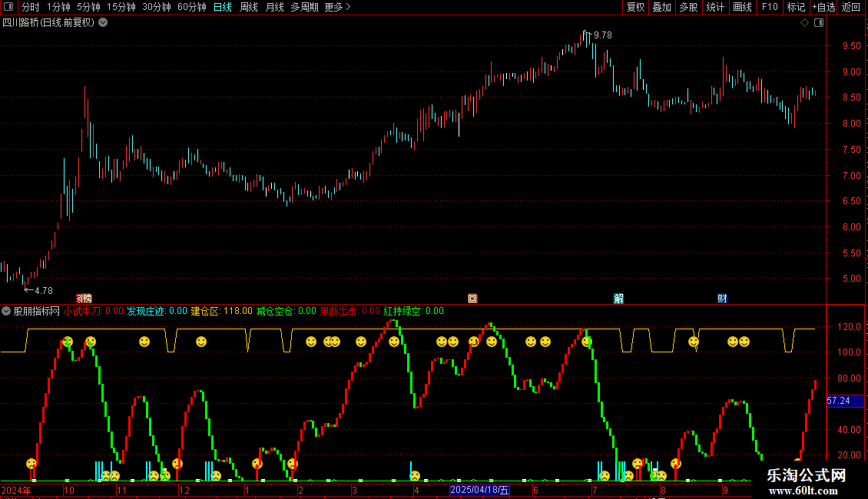This screenshot has height=499, width=868.
Task: Select the 周线 weekly tab
Action: click(249, 7)
